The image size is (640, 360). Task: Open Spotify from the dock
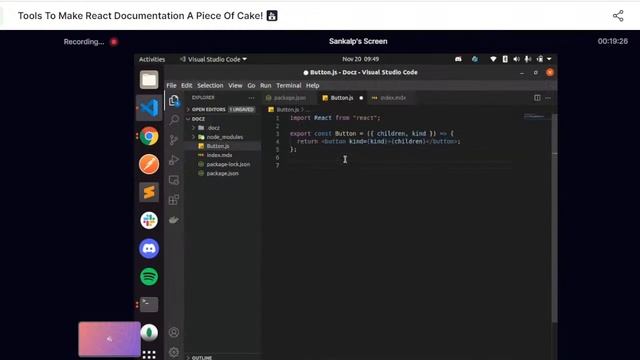coord(149,277)
